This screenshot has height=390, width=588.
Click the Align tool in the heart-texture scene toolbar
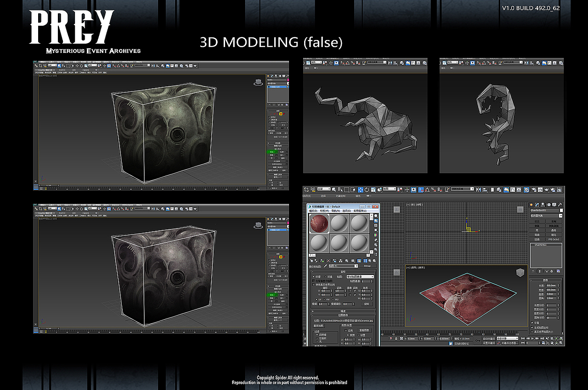click(x=486, y=189)
